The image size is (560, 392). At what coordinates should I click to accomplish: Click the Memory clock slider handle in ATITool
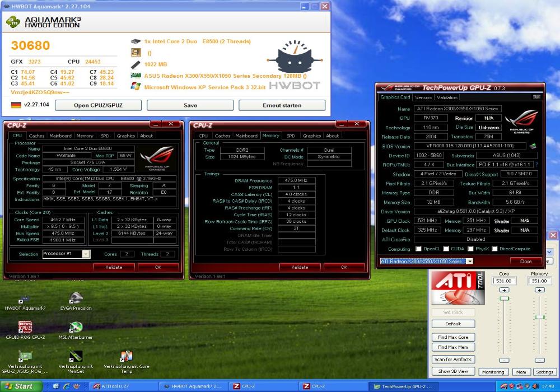pos(540,317)
